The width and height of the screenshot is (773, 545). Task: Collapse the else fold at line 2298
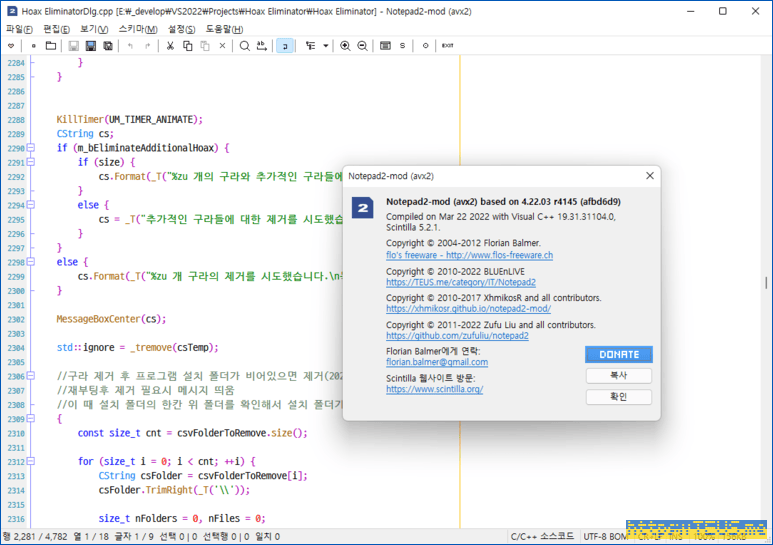(x=31, y=262)
